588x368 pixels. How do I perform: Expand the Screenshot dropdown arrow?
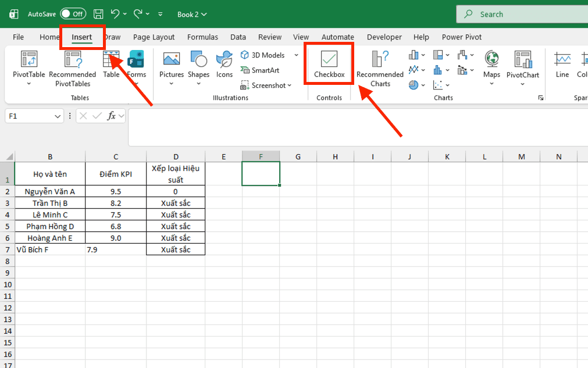(x=290, y=85)
